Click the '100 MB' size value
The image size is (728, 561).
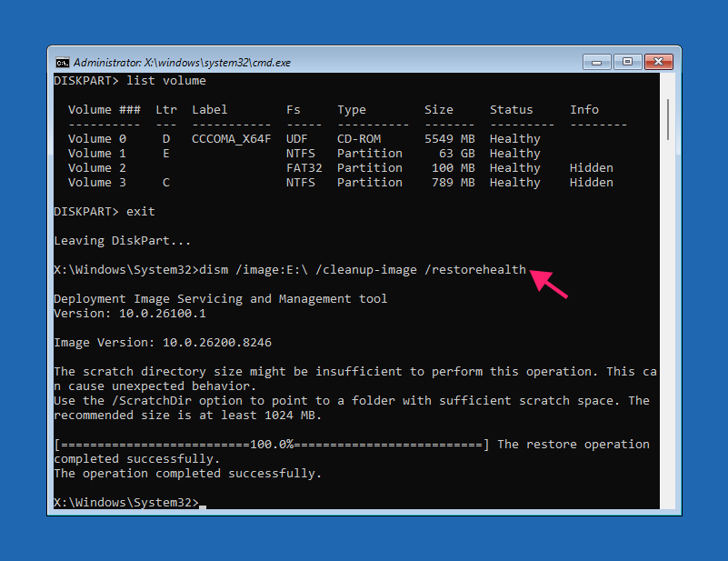454,167
